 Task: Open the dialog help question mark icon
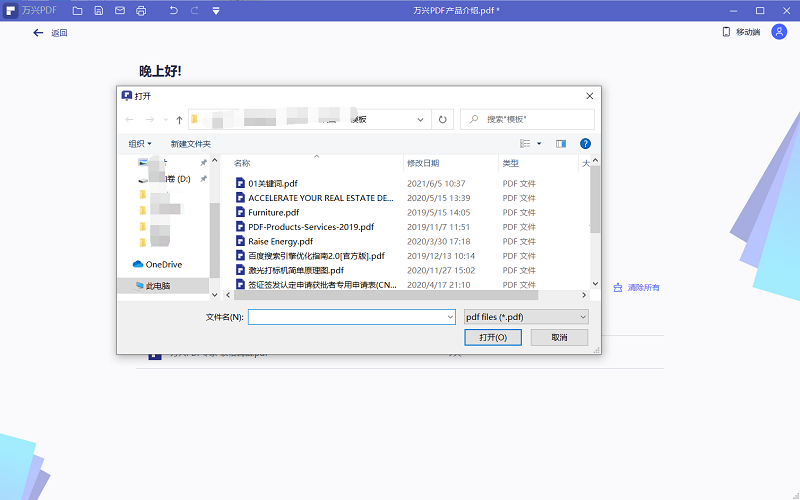[x=586, y=144]
